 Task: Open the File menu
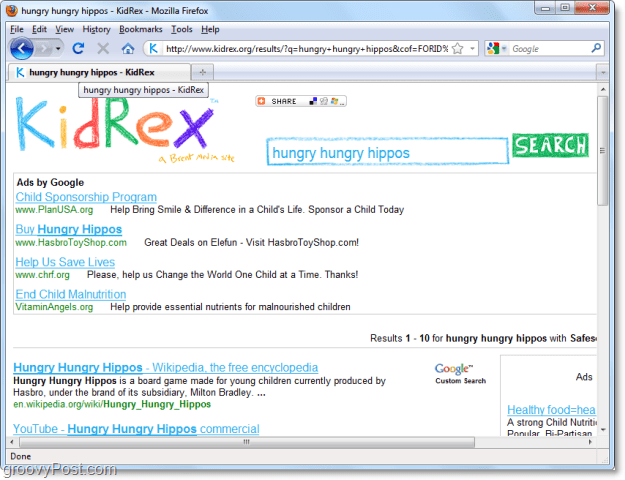(17, 30)
